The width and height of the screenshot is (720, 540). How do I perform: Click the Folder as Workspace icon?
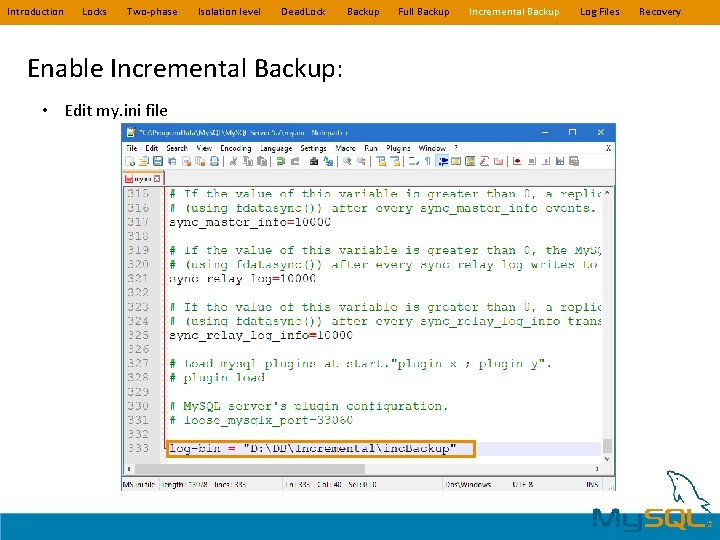[498, 161]
